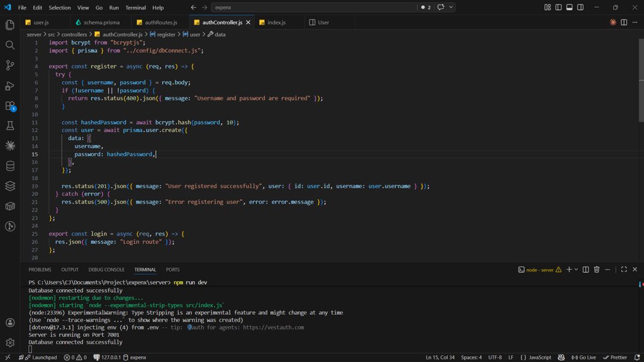Split the terminal panel
This screenshot has width=644, height=362.
pos(586,270)
